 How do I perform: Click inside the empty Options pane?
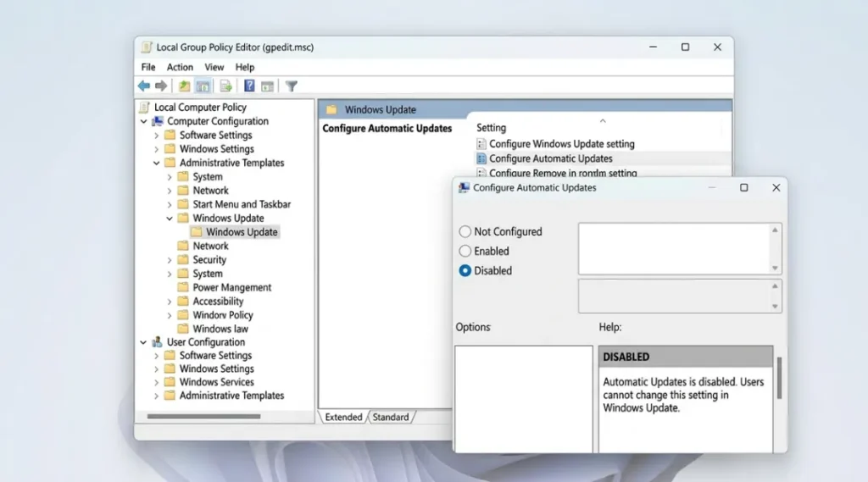point(524,399)
